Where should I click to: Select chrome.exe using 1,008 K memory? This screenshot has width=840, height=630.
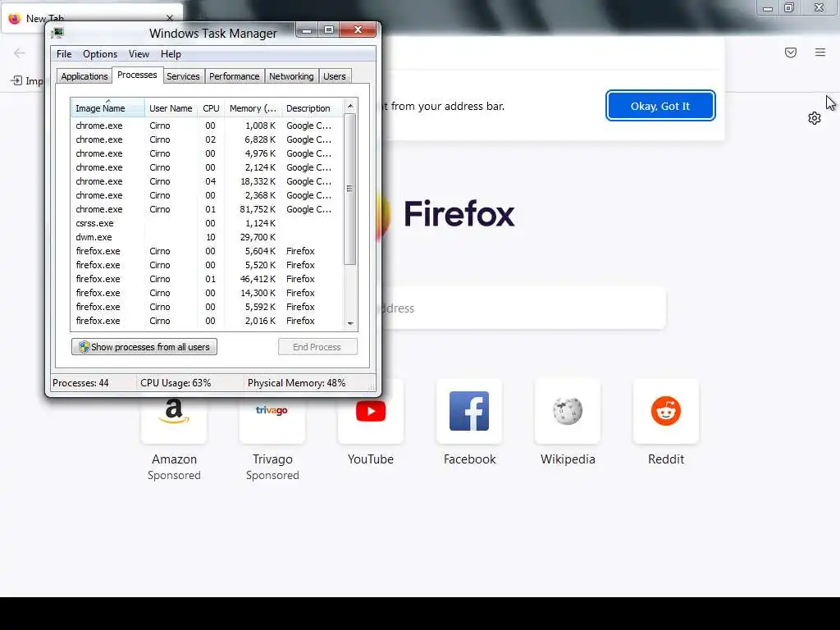tap(207, 126)
